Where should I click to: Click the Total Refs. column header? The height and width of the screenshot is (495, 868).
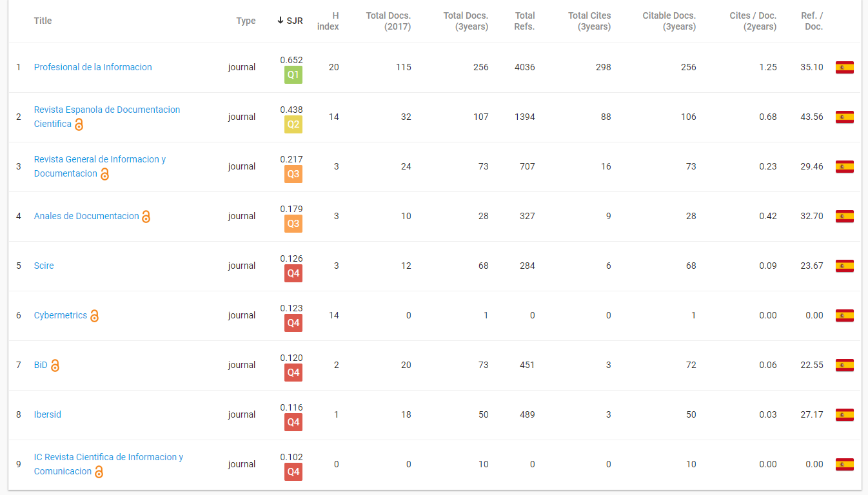tap(524, 21)
